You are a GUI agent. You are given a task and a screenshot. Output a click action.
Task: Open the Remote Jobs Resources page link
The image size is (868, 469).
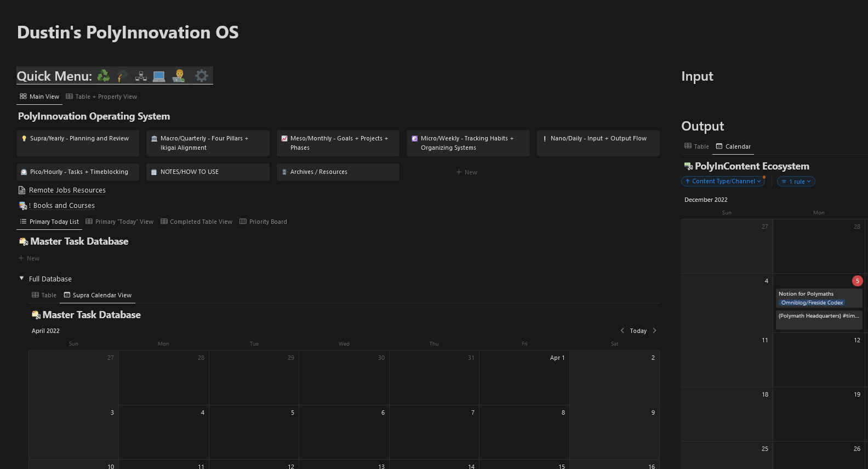click(67, 190)
